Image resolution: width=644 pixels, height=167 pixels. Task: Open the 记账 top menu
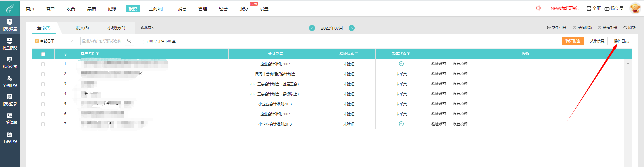pyautogui.click(x=112, y=9)
